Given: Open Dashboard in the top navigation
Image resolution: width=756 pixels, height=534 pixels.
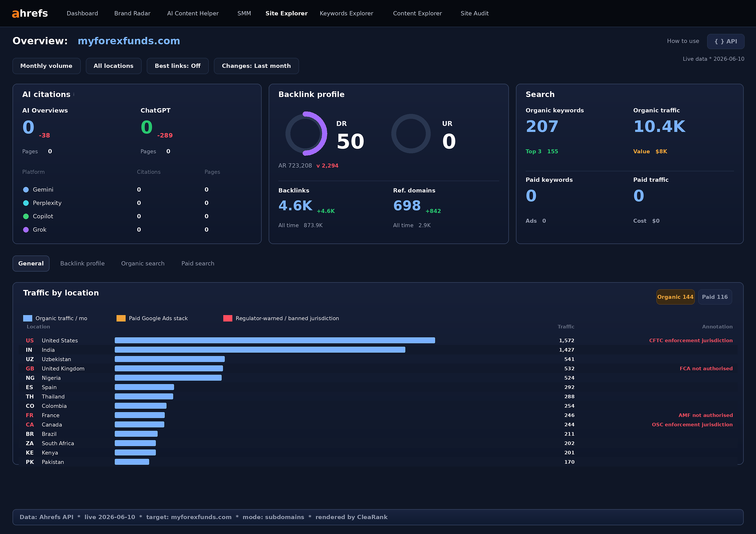Looking at the screenshot, I should tap(82, 14).
